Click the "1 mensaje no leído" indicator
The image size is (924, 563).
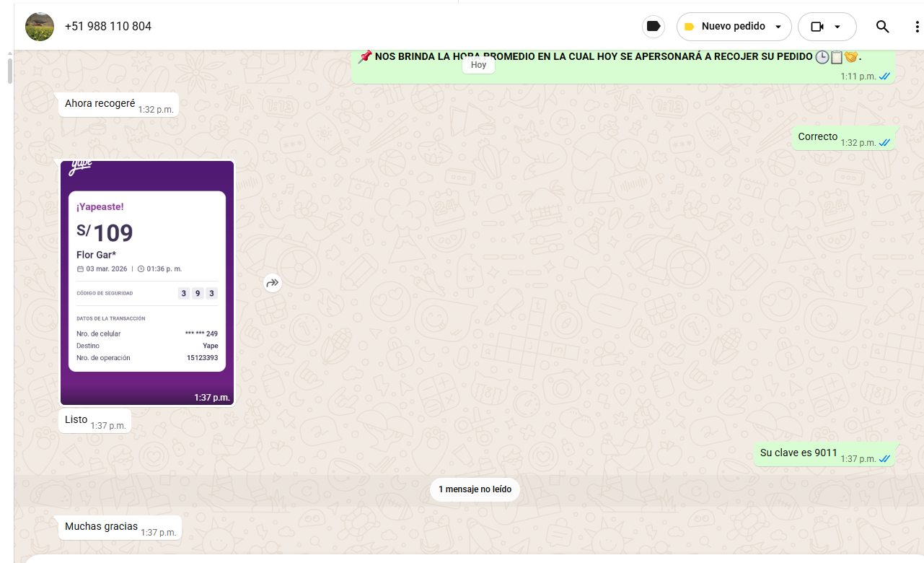click(x=475, y=489)
